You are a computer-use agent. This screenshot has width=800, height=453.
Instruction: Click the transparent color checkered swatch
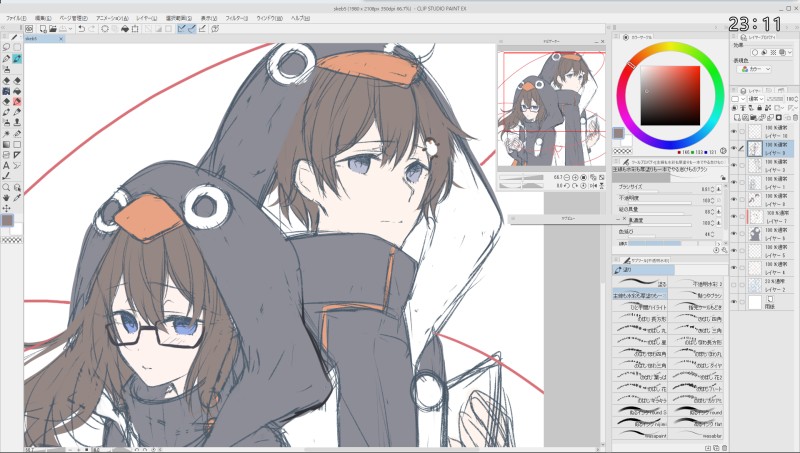pyautogui.click(x=622, y=152)
